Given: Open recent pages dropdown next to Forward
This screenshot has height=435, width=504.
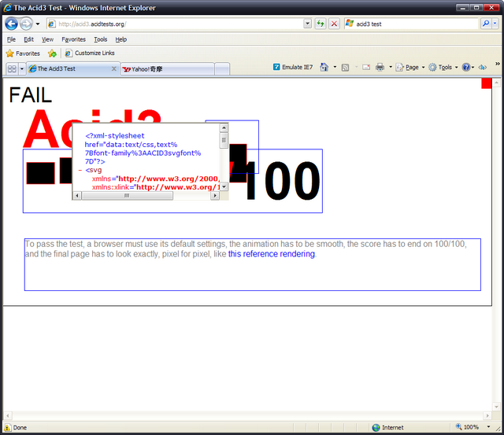Looking at the screenshot, I should (38, 24).
